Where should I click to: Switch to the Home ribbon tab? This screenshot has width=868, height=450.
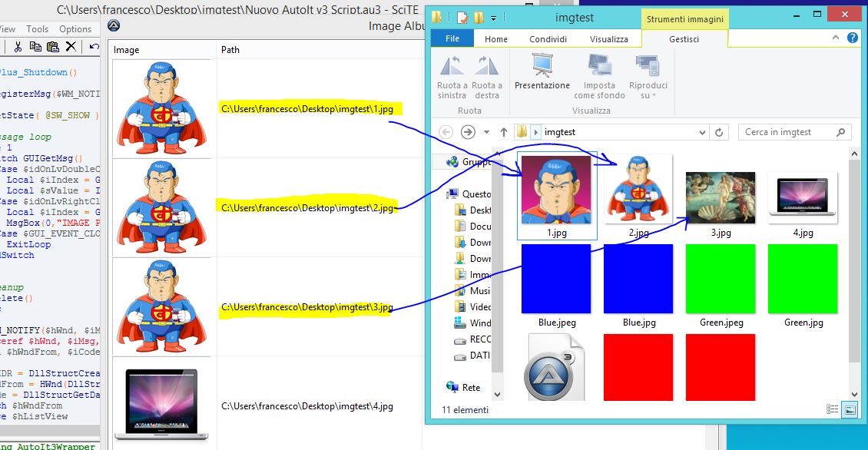(x=496, y=39)
